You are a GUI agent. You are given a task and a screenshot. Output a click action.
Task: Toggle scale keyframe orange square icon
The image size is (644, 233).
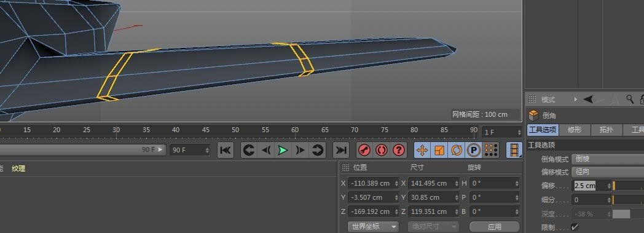pyautogui.click(x=439, y=150)
